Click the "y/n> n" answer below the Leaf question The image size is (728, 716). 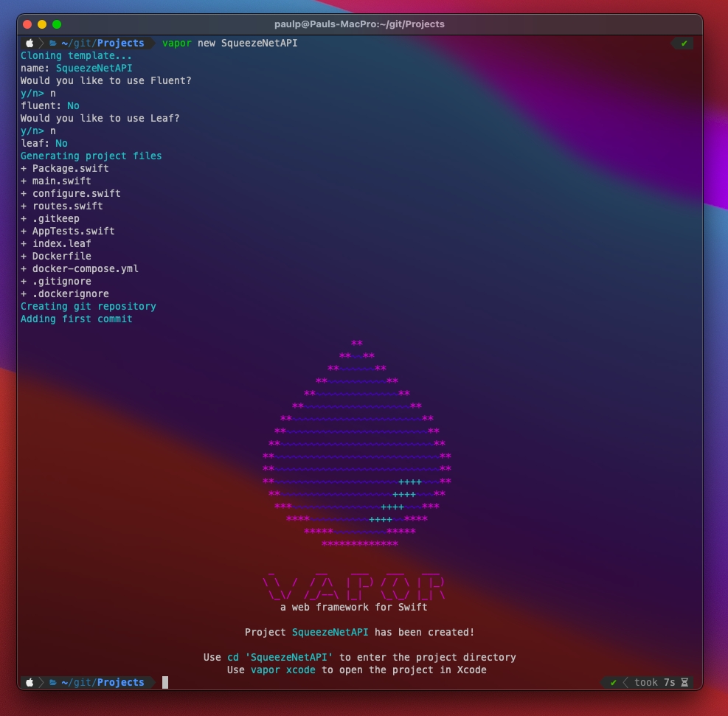pos(38,131)
